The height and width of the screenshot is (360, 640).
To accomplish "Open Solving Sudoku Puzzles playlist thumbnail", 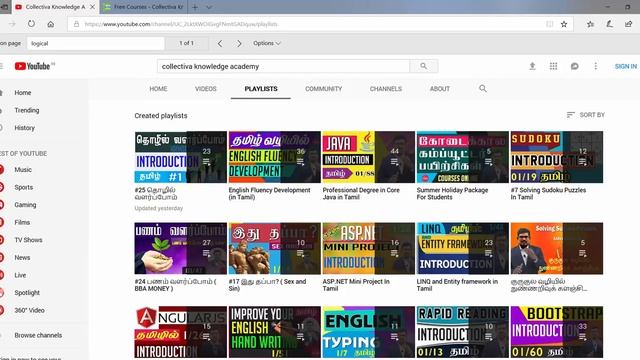I will coord(557,157).
